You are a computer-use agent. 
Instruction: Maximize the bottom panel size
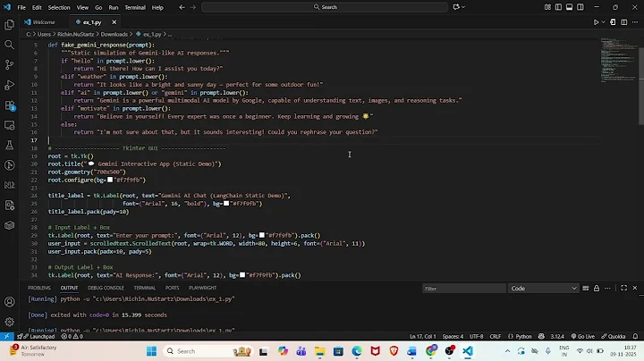point(624,288)
